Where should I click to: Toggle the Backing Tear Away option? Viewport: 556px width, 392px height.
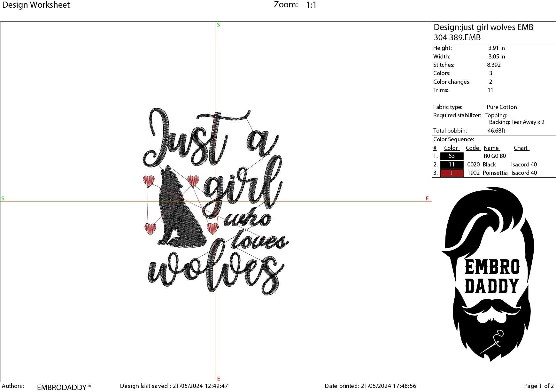[x=516, y=122]
